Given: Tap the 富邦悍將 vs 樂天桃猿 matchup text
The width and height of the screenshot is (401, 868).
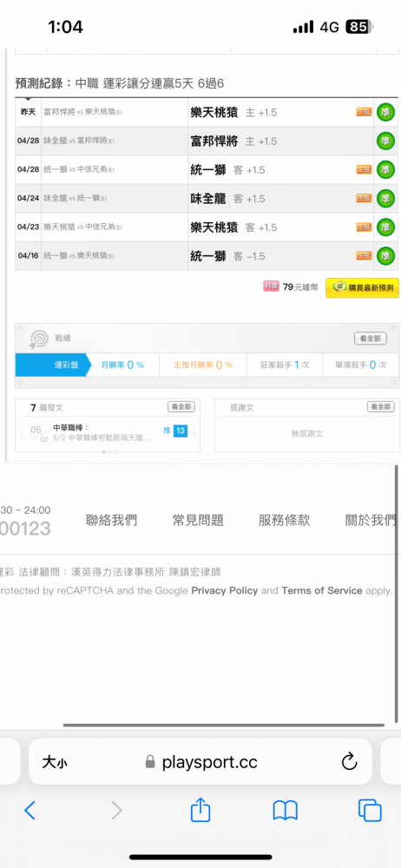Looking at the screenshot, I should pos(82,112).
